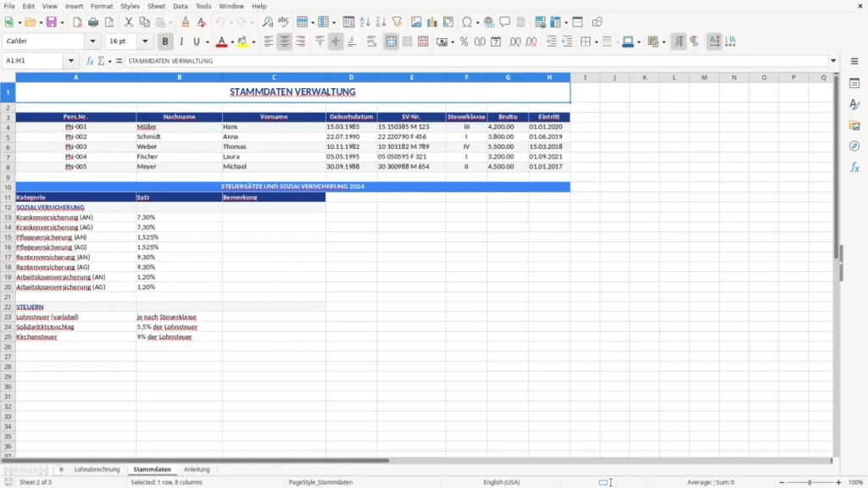Screen dimensions: 868x488
Task: Click the Format as Date icon
Action: pyautogui.click(x=496, y=42)
